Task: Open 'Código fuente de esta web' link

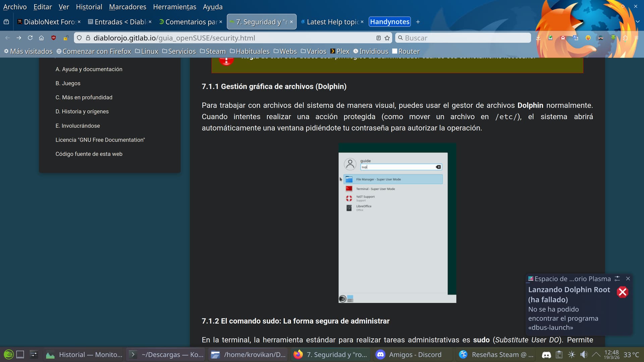Action: pyautogui.click(x=89, y=154)
